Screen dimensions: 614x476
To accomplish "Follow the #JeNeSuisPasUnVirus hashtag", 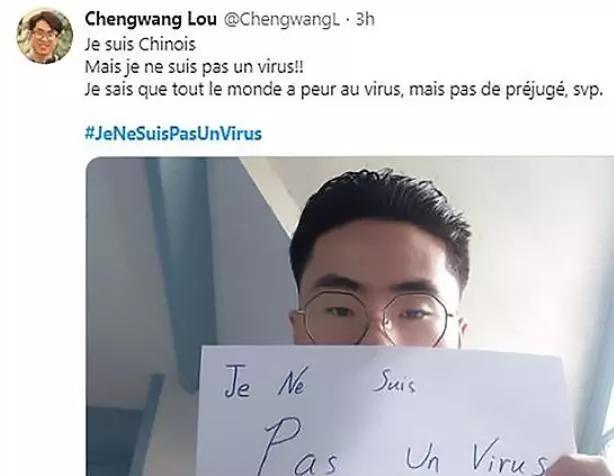I will (173, 133).
